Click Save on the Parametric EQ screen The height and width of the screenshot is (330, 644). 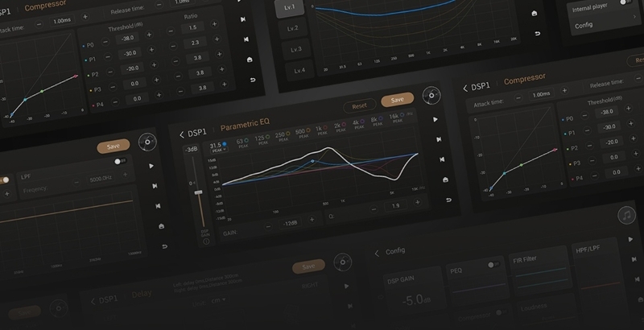tap(397, 100)
